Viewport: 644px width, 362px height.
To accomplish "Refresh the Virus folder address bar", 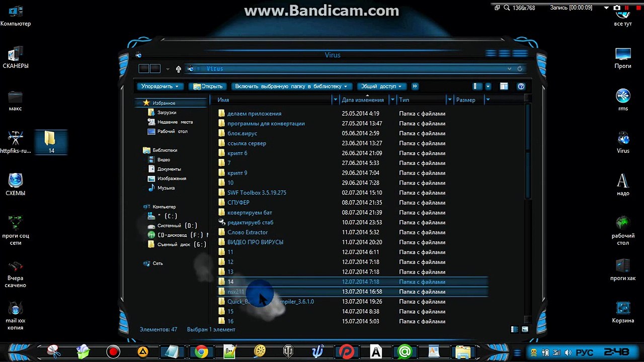I will [x=520, y=69].
